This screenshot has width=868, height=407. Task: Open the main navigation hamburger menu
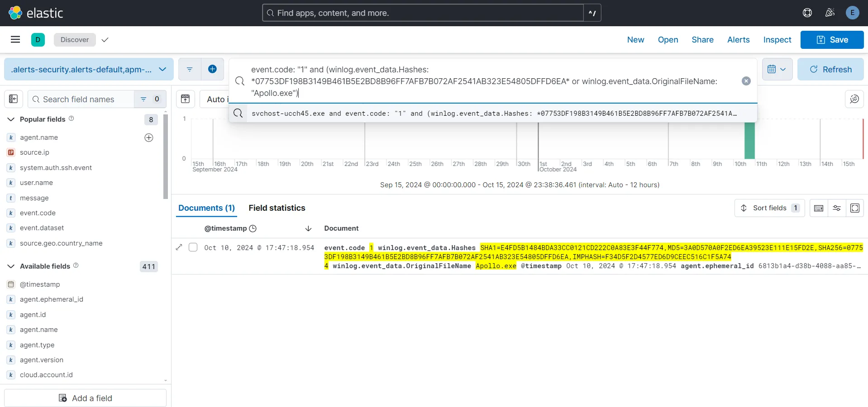click(15, 40)
